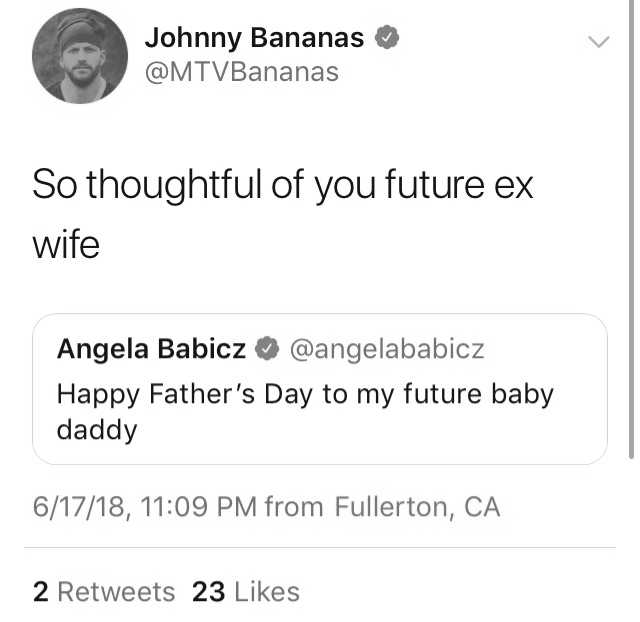Visit the @MTVBananas handle
Screen dimensions: 640x622
coord(242,73)
